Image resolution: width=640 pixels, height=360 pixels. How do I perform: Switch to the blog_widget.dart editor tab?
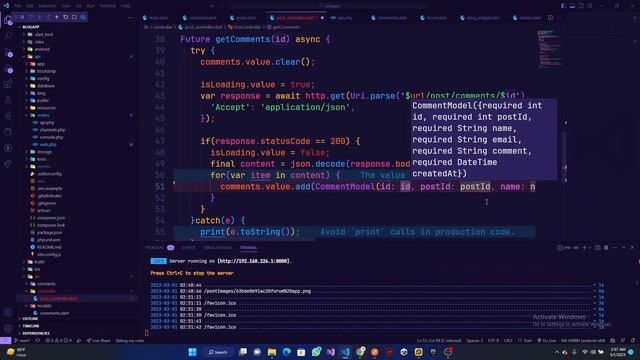click(480, 18)
